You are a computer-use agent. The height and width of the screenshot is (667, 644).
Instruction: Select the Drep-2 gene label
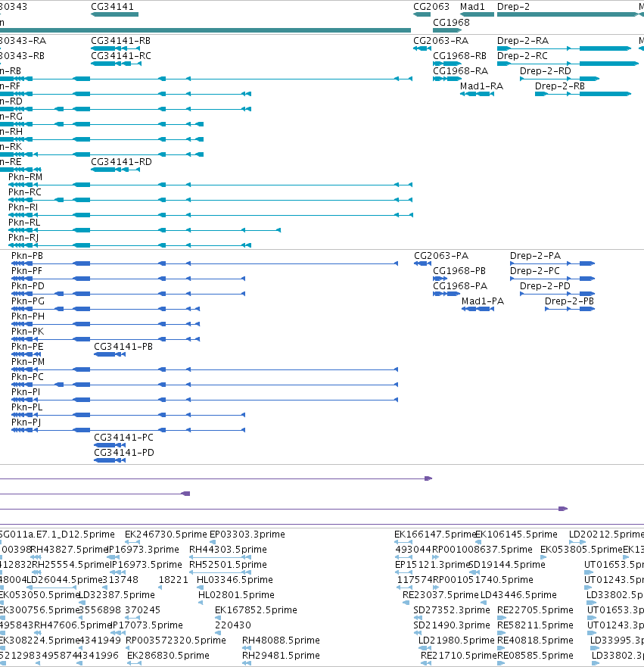514,7
